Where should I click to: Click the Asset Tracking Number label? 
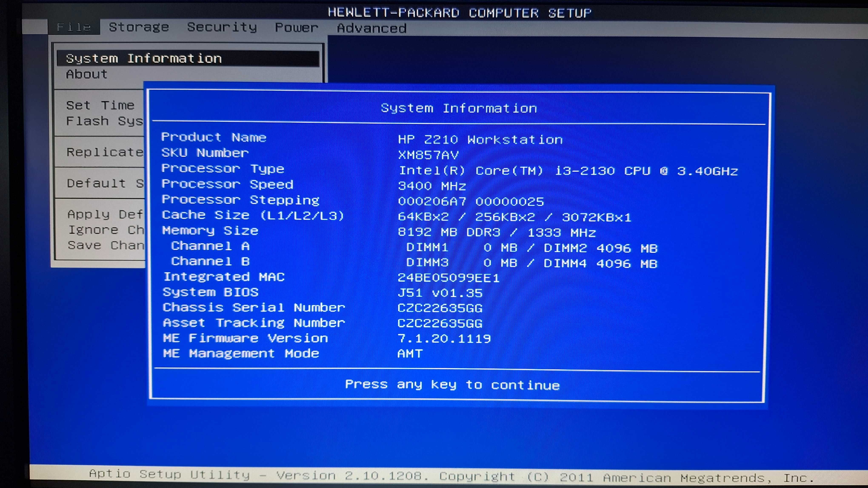254,323
